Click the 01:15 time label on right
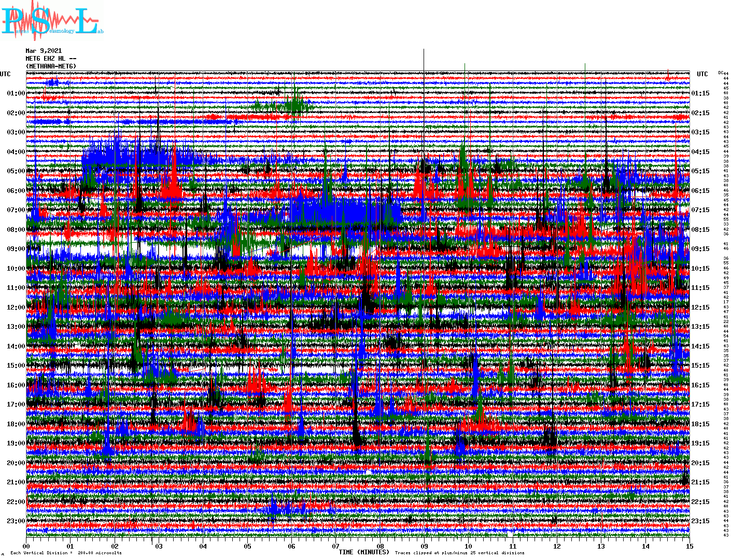731x560 pixels. click(x=700, y=94)
